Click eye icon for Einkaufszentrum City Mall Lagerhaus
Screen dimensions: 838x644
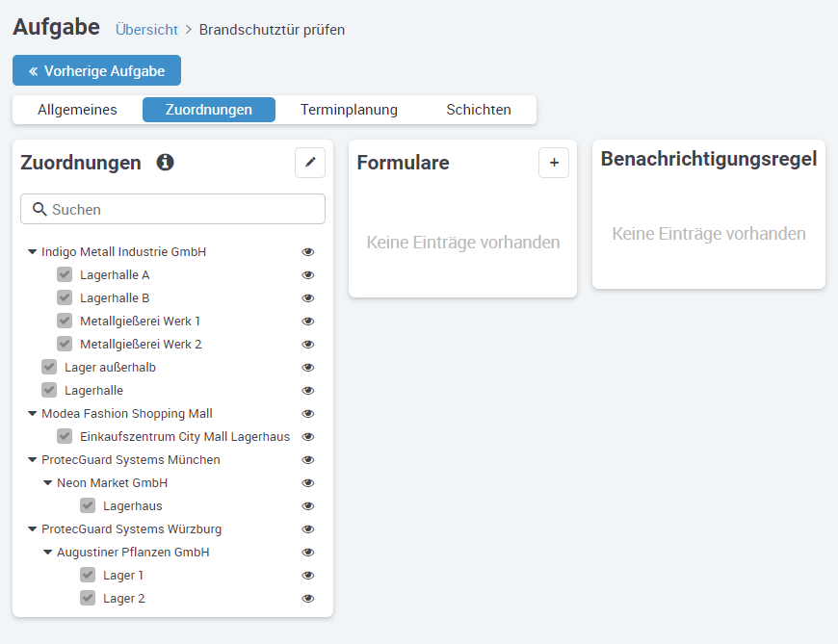(x=308, y=437)
